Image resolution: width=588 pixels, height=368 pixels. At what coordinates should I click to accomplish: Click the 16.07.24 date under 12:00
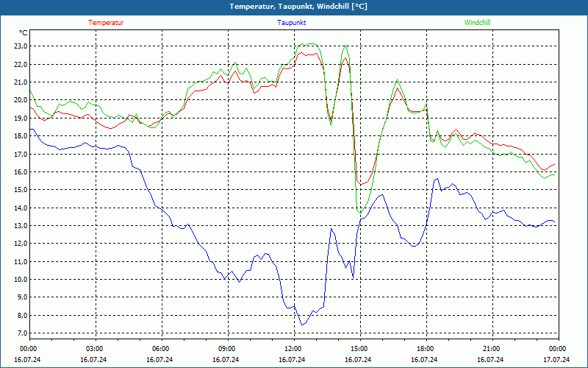coord(291,359)
